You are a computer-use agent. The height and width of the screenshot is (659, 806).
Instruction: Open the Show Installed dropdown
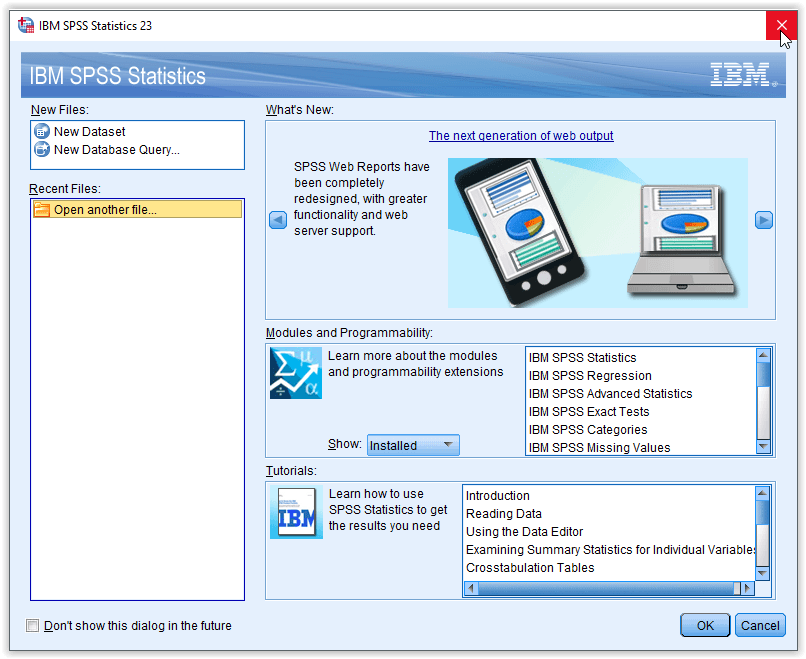click(413, 445)
